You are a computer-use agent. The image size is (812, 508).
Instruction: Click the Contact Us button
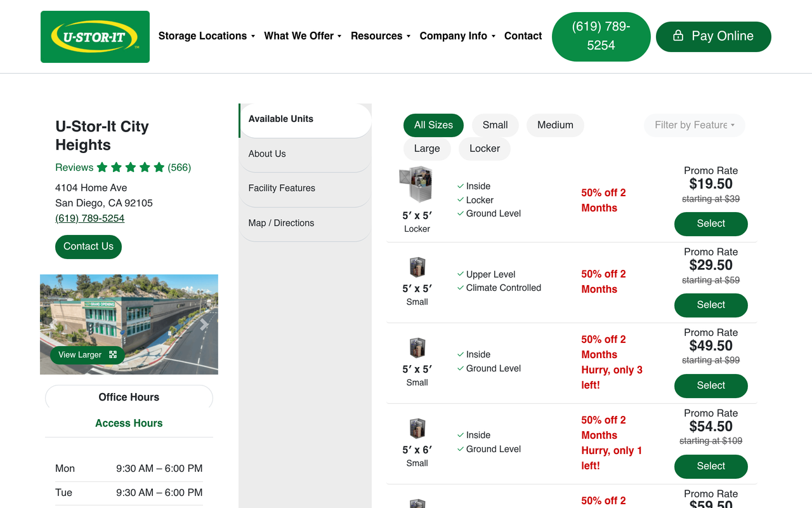click(x=88, y=246)
